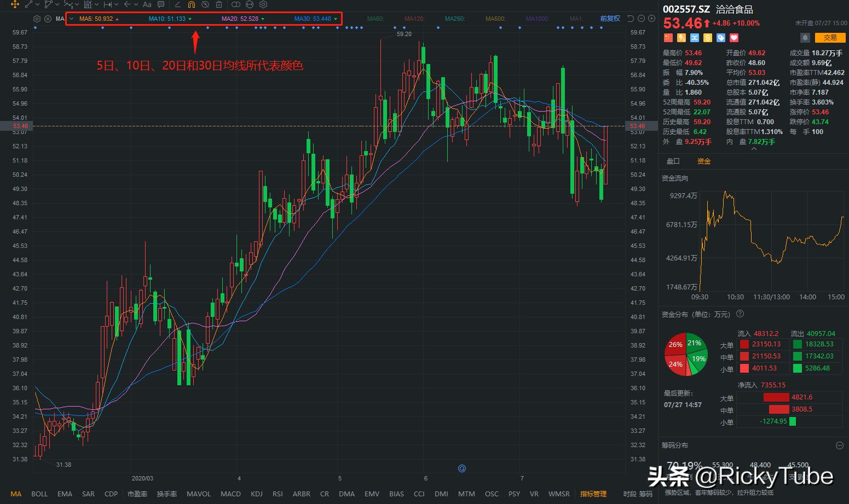The image size is (849, 504).
Task: Expand wave tool dropdown arrow
Action: point(76,4)
